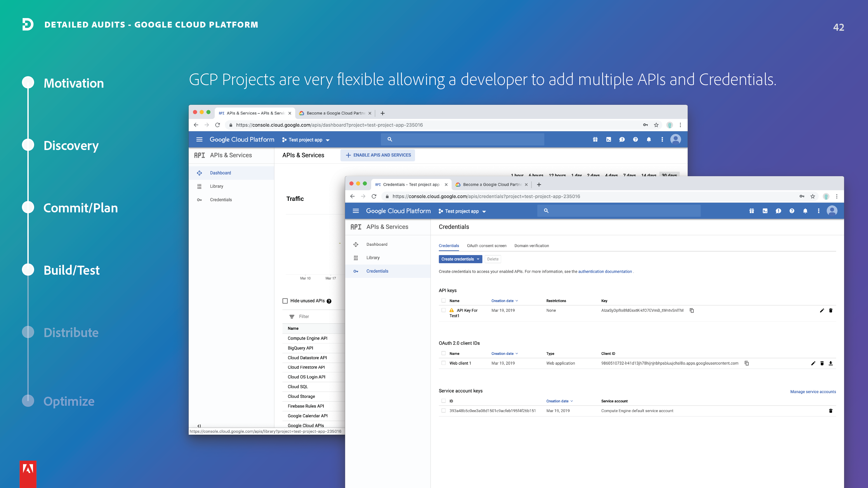Viewport: 868px width, 488px height.
Task: Open Compute Engine API in the list
Action: [307, 338]
